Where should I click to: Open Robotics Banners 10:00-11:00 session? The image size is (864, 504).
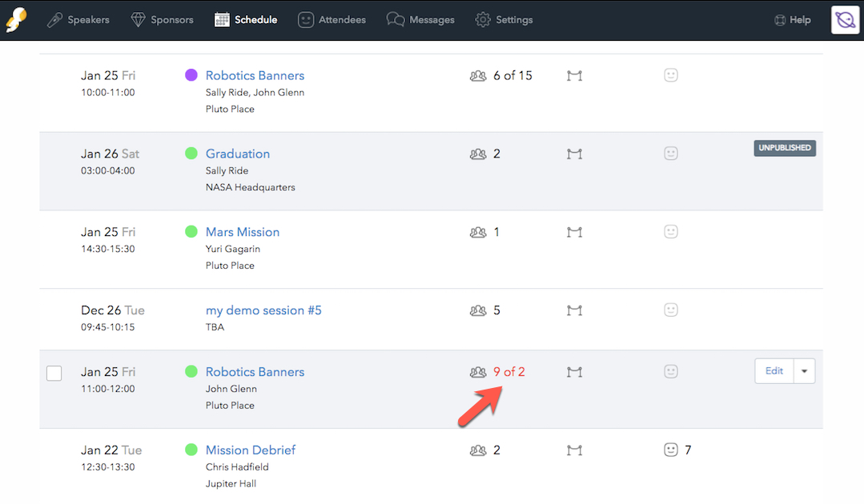point(255,75)
